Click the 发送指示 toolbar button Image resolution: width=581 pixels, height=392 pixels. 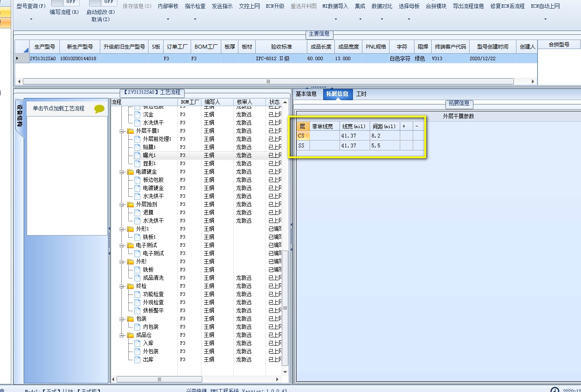[x=222, y=6]
